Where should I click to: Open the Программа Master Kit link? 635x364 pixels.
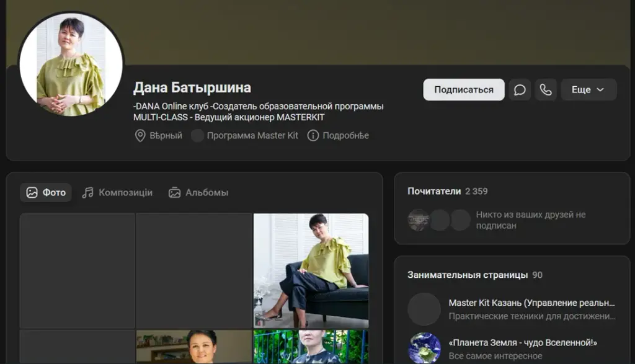(252, 136)
